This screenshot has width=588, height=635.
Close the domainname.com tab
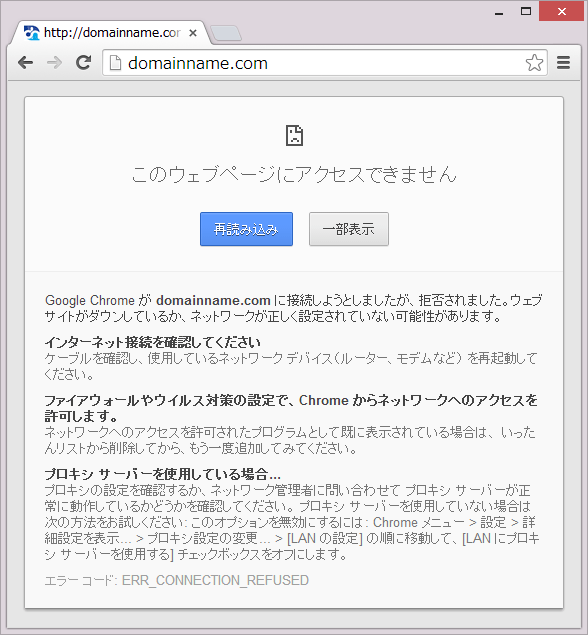tap(193, 33)
